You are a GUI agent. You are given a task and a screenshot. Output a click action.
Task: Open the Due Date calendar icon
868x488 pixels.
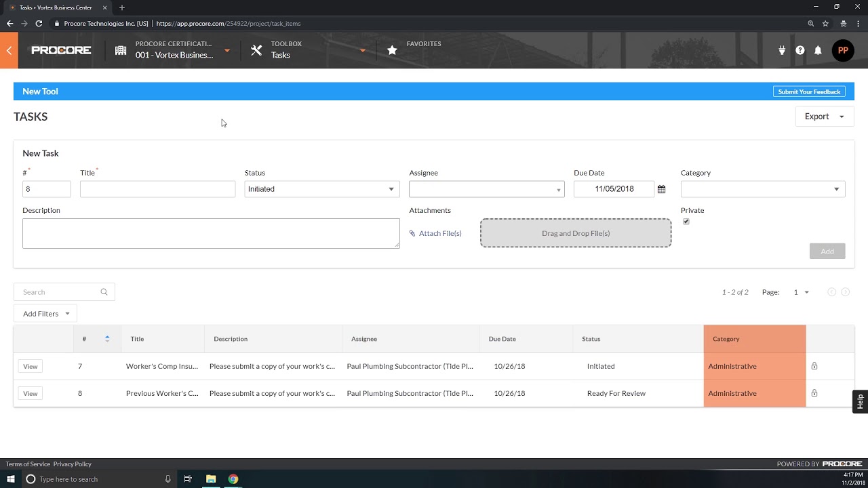(x=661, y=189)
